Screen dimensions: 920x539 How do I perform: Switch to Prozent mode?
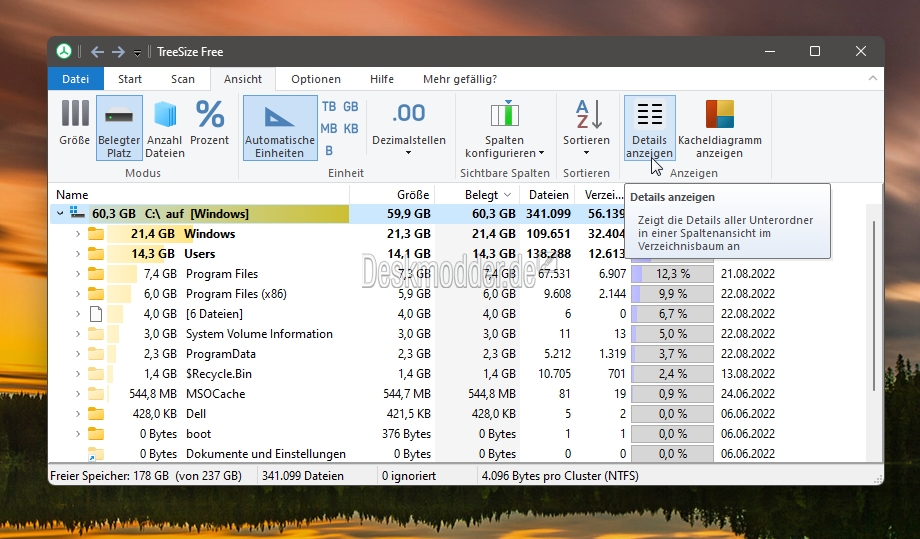point(209,122)
